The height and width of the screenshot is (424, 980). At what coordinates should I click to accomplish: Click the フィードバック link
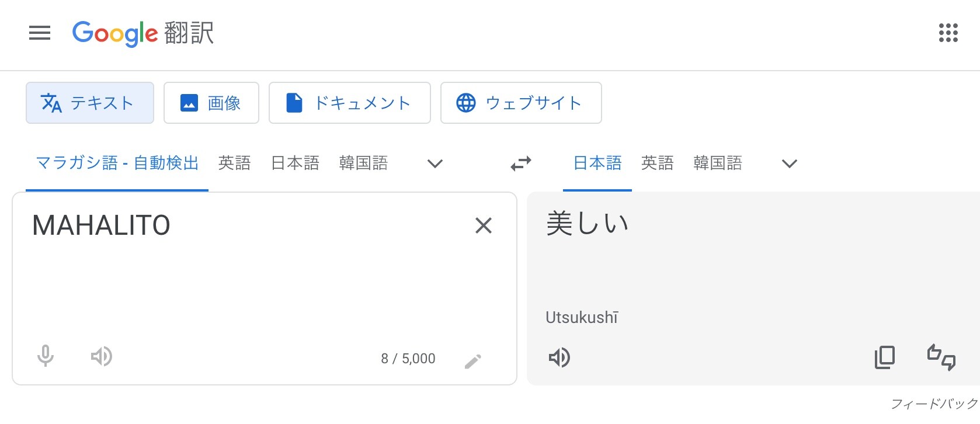(934, 404)
